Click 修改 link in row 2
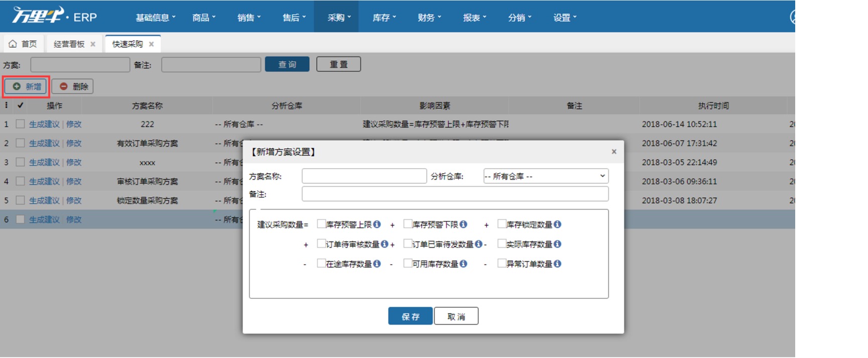 point(74,143)
